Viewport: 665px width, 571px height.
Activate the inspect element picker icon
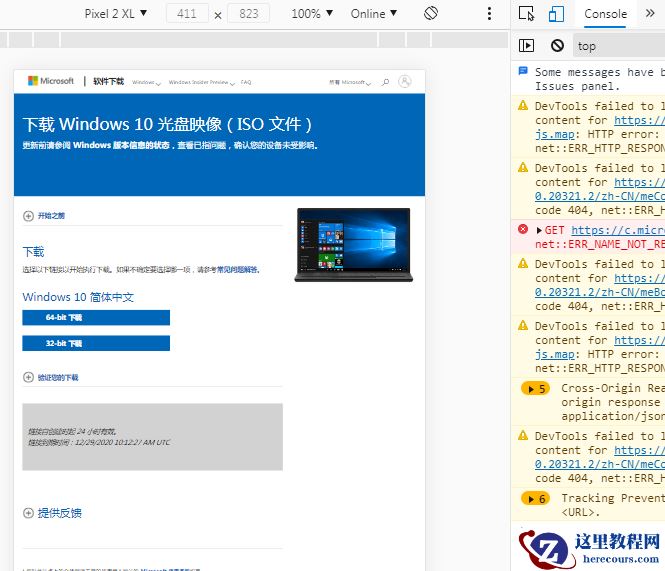(527, 14)
